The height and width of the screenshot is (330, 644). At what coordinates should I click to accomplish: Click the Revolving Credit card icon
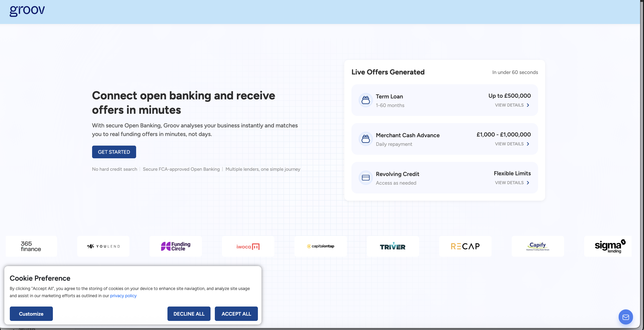pos(366,178)
